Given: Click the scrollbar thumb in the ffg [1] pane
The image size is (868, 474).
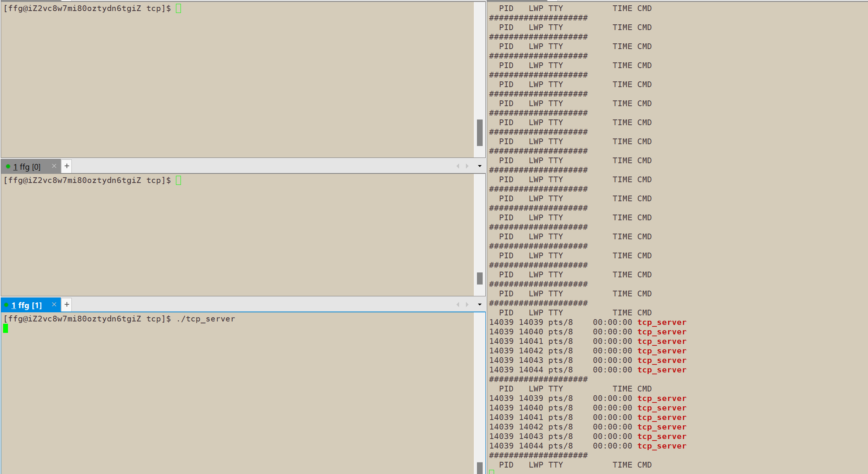Looking at the screenshot, I should (x=480, y=468).
